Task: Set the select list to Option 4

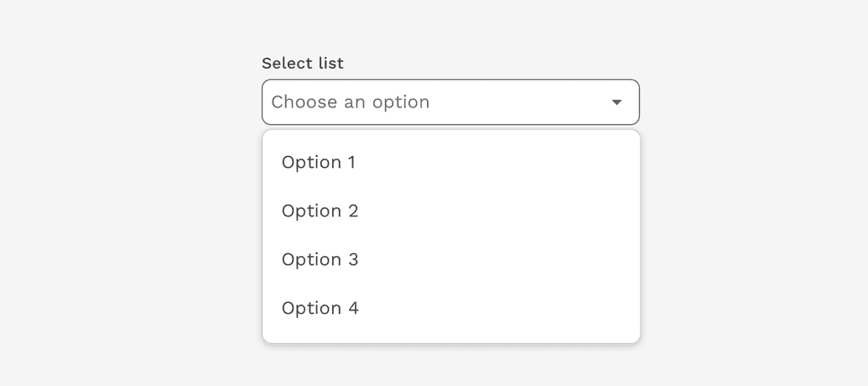Action: (320, 308)
